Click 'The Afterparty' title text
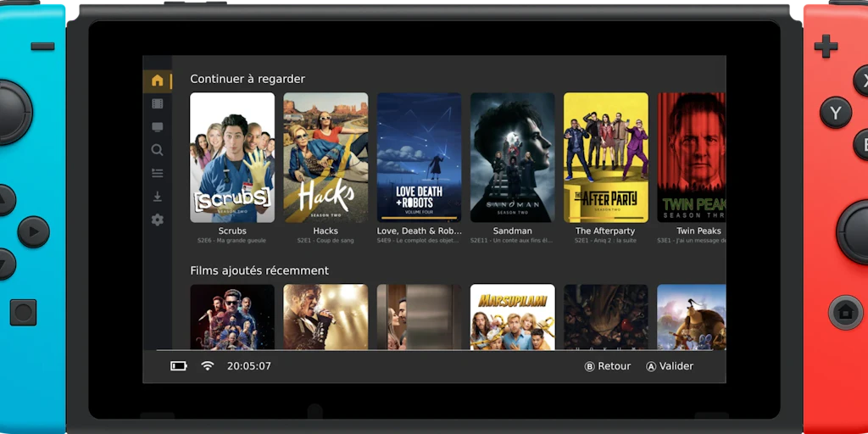 pos(605,231)
